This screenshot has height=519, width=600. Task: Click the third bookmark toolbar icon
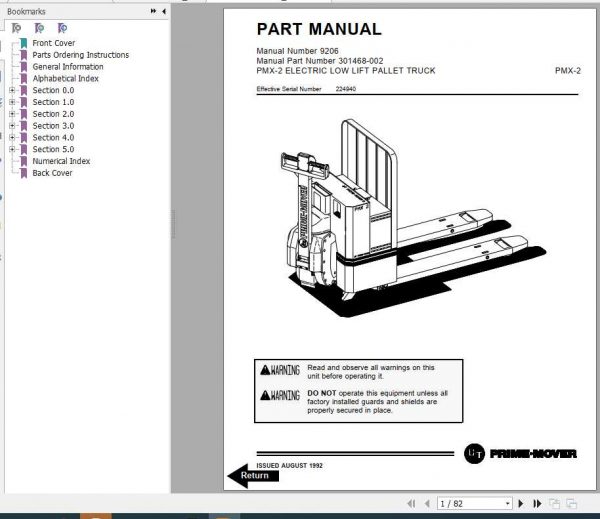click(62, 28)
